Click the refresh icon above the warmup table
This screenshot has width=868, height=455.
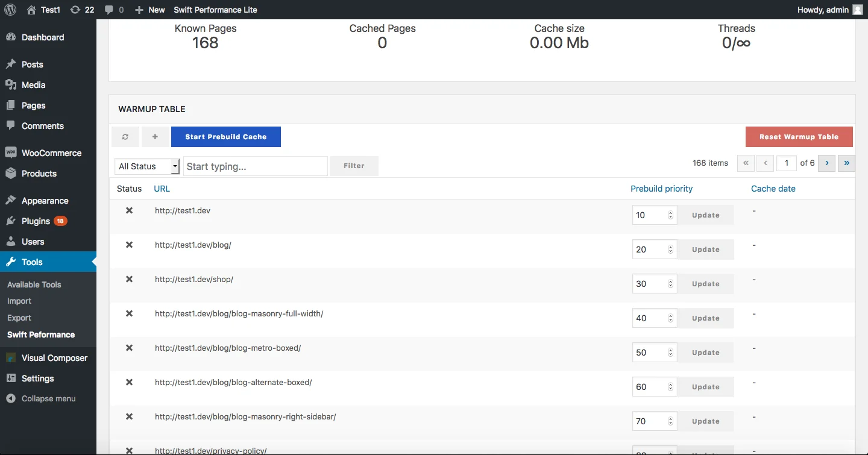click(125, 136)
